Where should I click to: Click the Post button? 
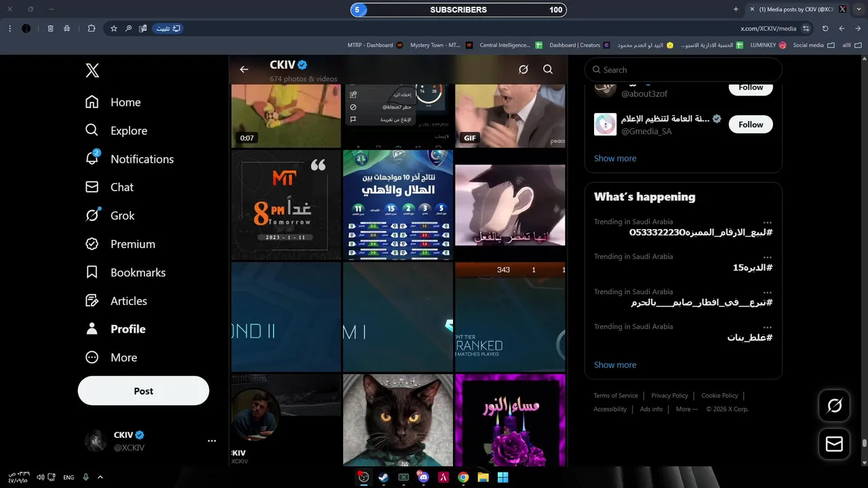click(x=143, y=391)
